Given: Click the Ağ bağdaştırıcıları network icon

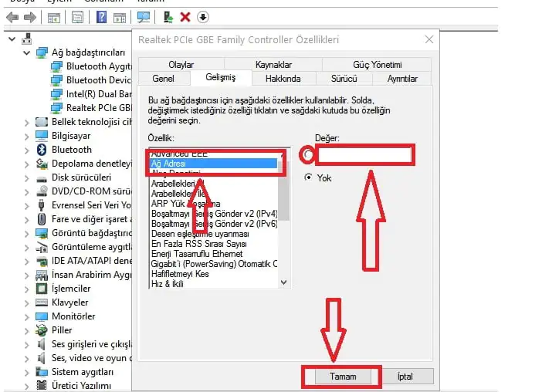Looking at the screenshot, I should pyautogui.click(x=42, y=52).
